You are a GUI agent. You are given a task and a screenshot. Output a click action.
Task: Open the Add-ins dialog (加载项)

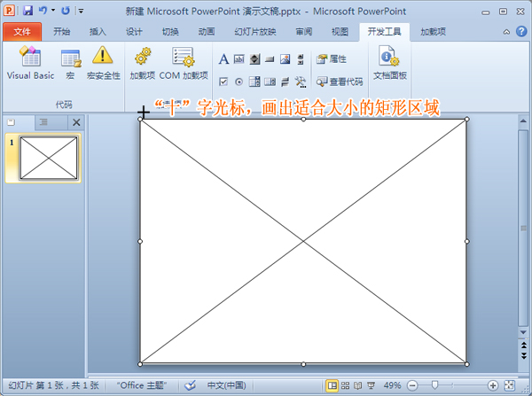pyautogui.click(x=143, y=63)
